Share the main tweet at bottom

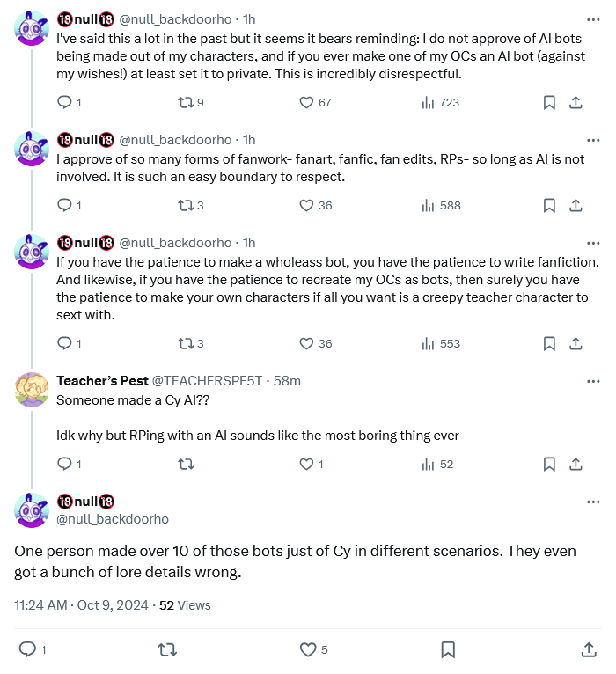[589, 650]
